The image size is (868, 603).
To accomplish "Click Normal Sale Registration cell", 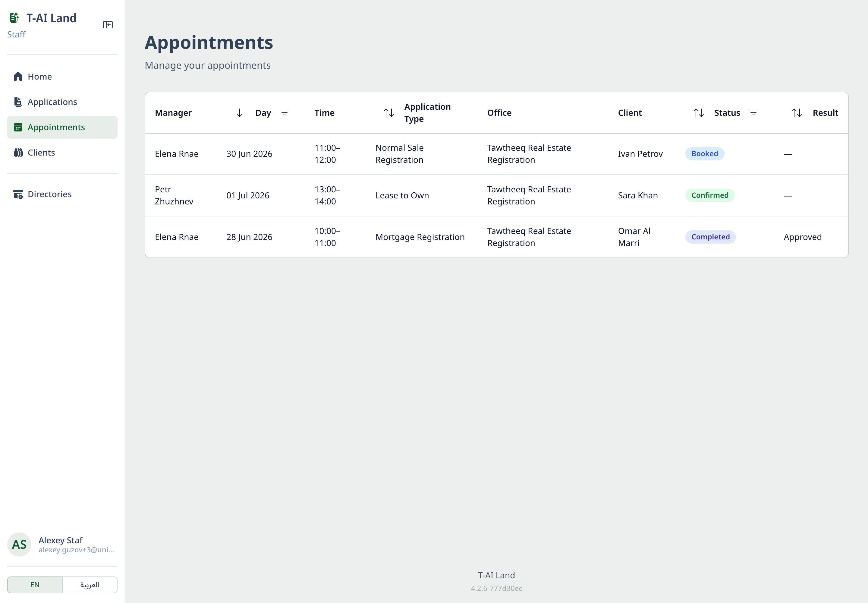I will pos(400,154).
